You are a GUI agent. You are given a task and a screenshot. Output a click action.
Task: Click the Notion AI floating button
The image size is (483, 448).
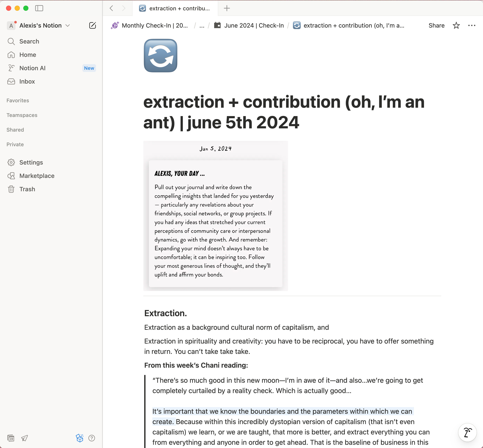[x=467, y=432]
